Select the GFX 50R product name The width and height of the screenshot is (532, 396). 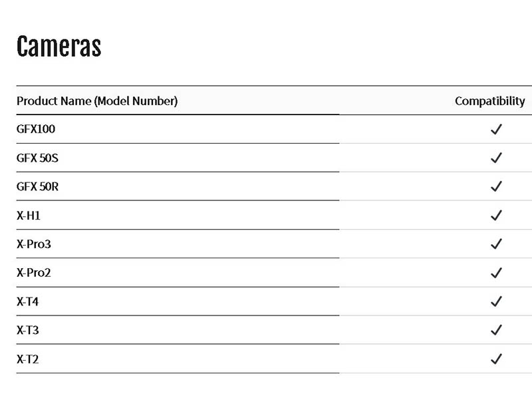pyautogui.click(x=37, y=186)
